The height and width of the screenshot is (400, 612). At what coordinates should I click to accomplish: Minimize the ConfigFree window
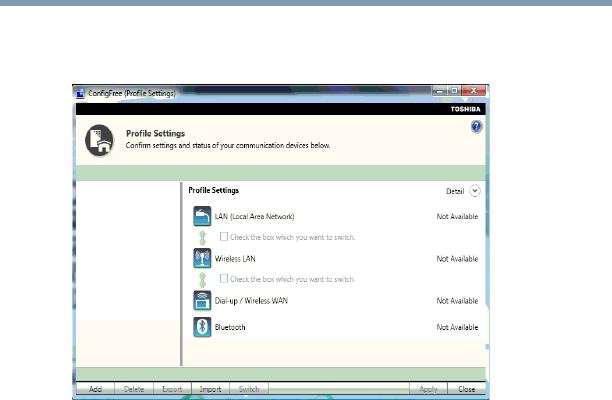439,91
